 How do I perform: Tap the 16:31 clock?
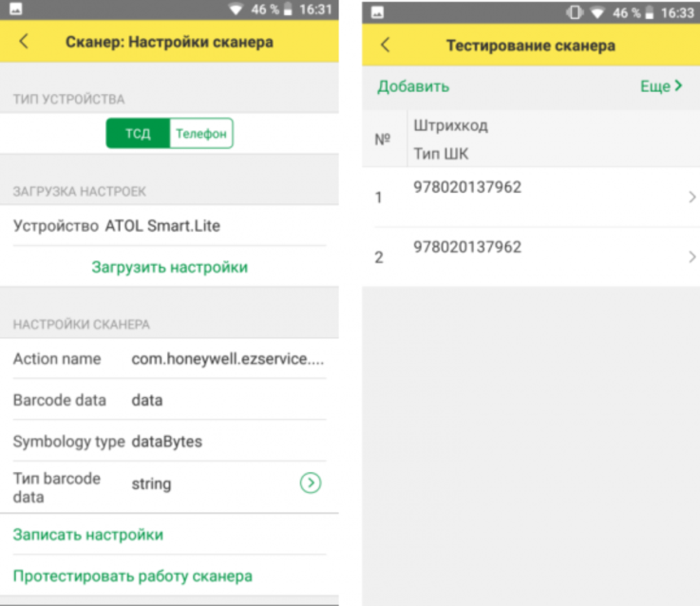point(316,9)
